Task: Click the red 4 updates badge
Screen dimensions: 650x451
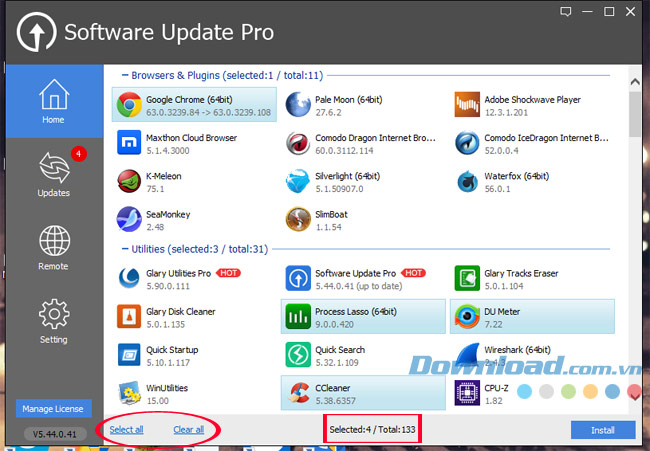Action: point(79,154)
